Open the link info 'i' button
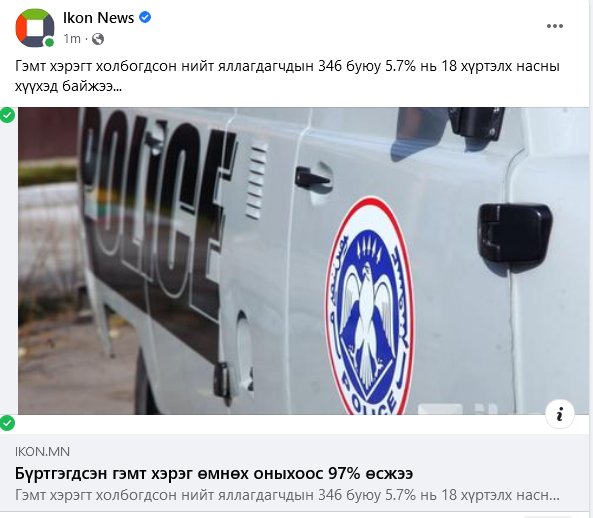The image size is (593, 518). point(560,414)
